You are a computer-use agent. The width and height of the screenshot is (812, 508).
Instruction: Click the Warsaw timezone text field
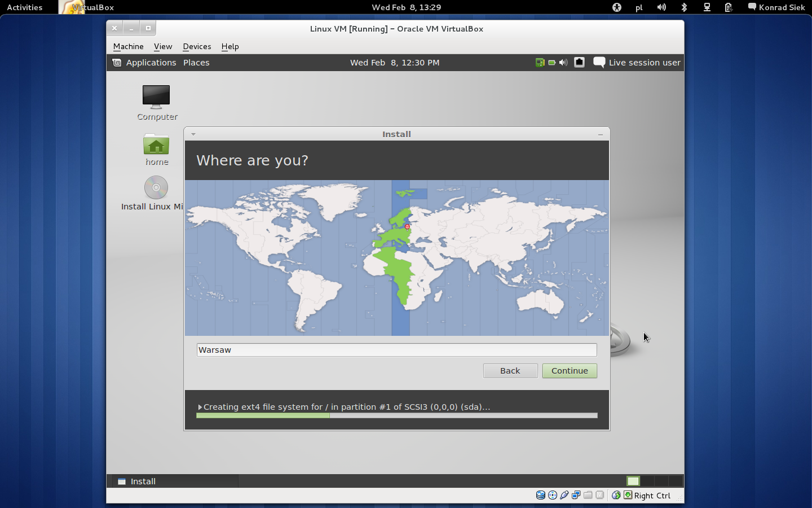[x=396, y=350]
